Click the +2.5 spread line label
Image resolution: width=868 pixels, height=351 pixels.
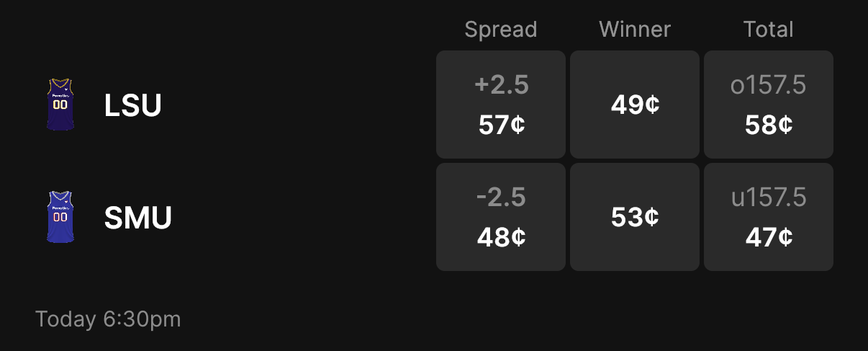click(502, 85)
